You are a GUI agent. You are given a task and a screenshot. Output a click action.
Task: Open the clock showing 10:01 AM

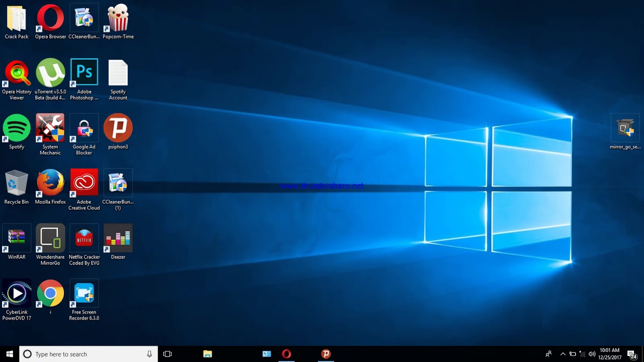610,354
